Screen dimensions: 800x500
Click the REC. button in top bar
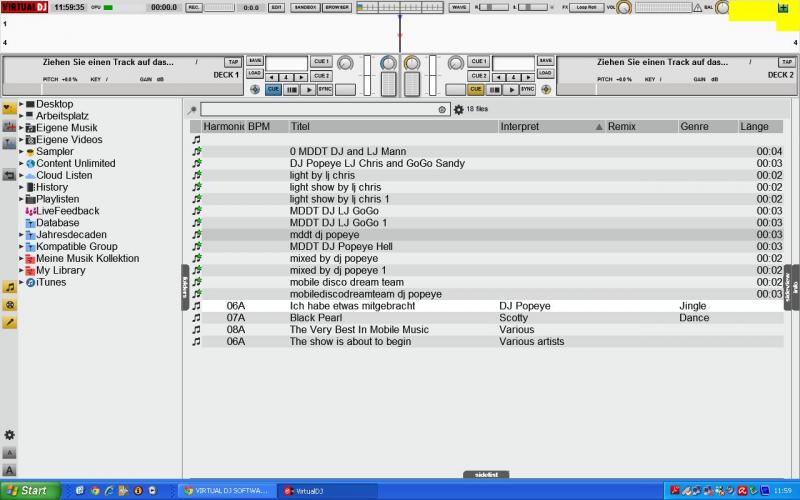[x=194, y=7]
